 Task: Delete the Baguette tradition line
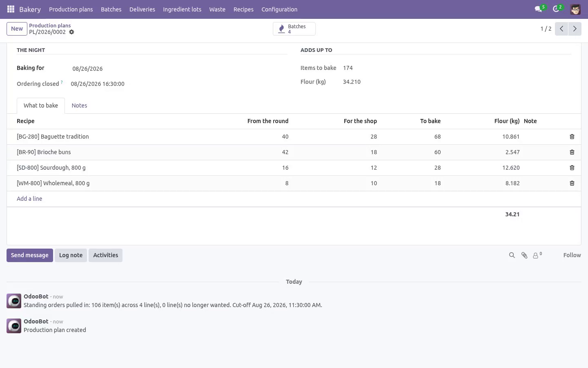coord(572,137)
